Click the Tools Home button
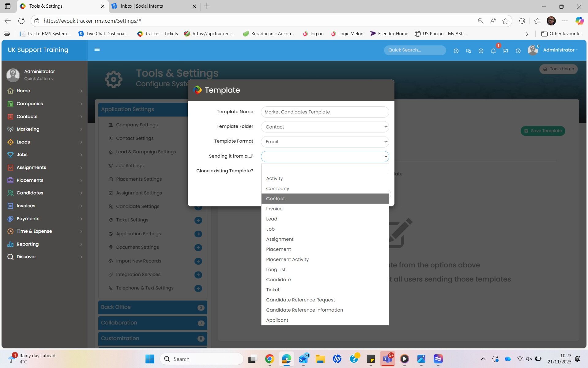 pos(558,69)
